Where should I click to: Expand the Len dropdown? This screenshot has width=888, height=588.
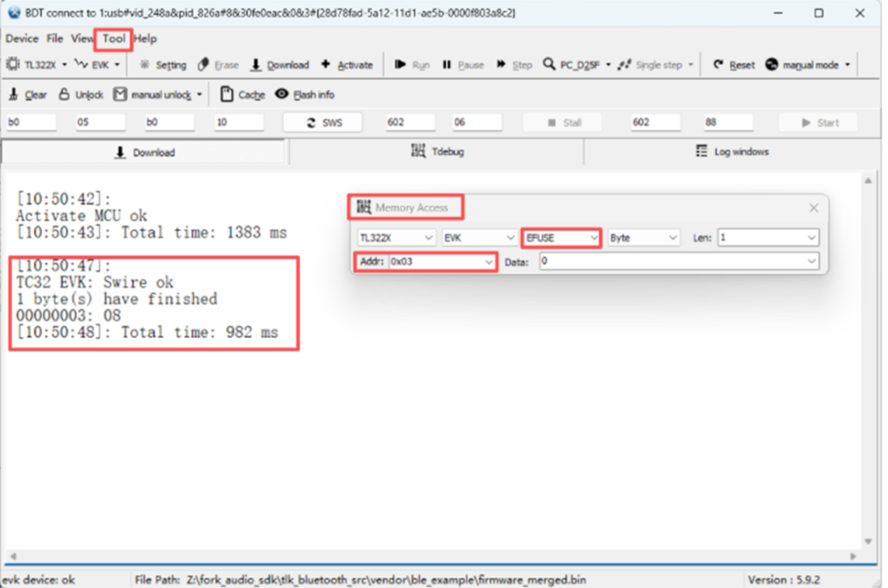click(811, 238)
